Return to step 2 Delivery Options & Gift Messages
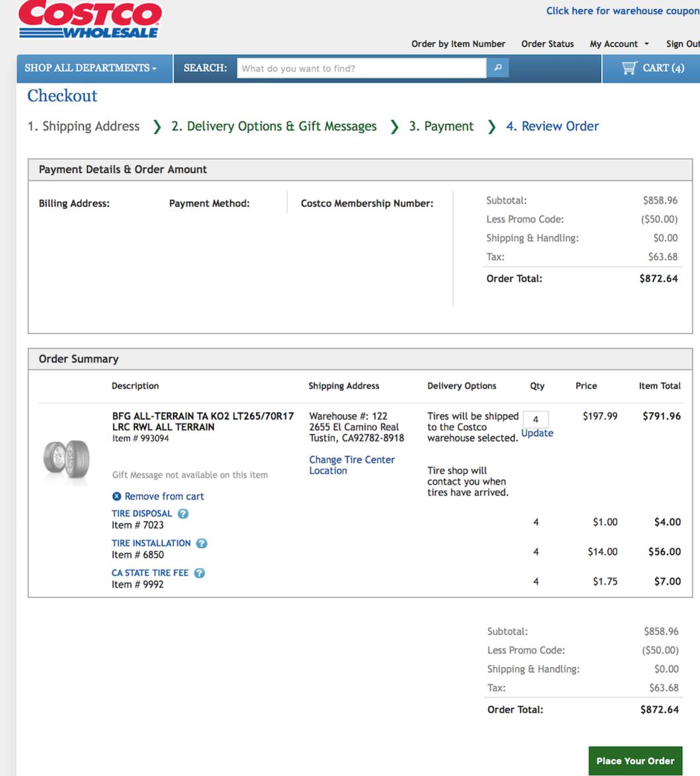 click(x=273, y=126)
